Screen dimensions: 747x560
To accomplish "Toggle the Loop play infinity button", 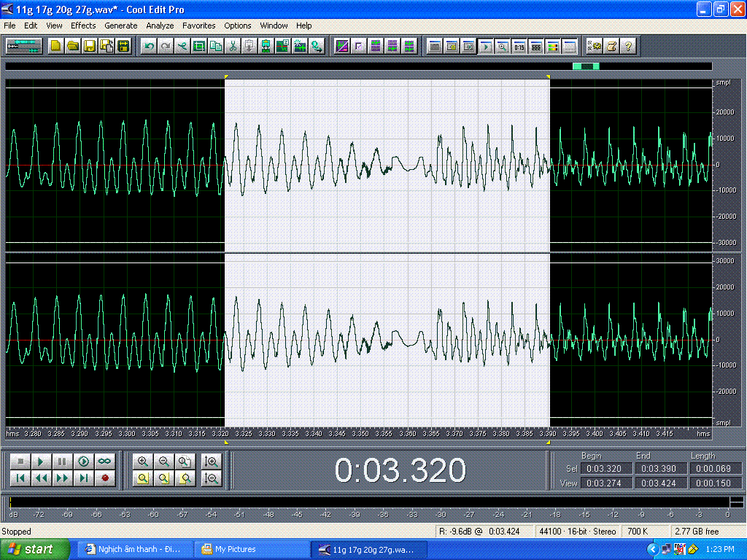I will [105, 461].
